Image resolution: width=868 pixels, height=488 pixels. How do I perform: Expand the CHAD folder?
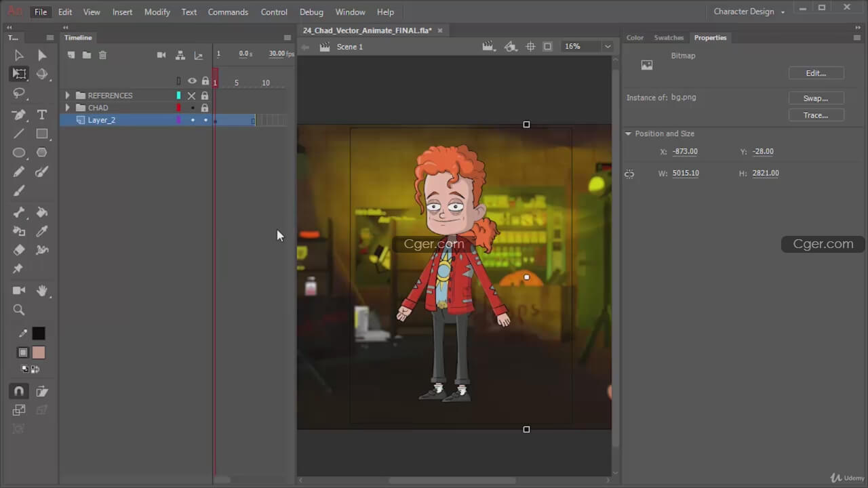pyautogui.click(x=67, y=108)
